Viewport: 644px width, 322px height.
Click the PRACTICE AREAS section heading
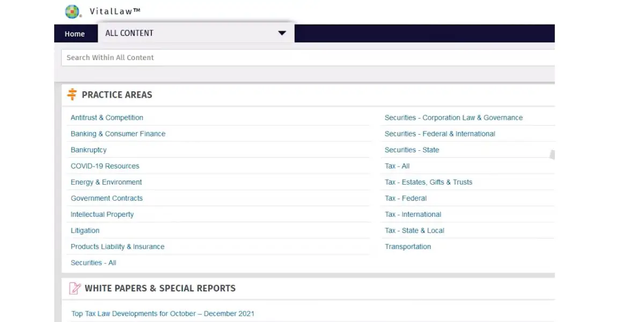[x=117, y=95]
